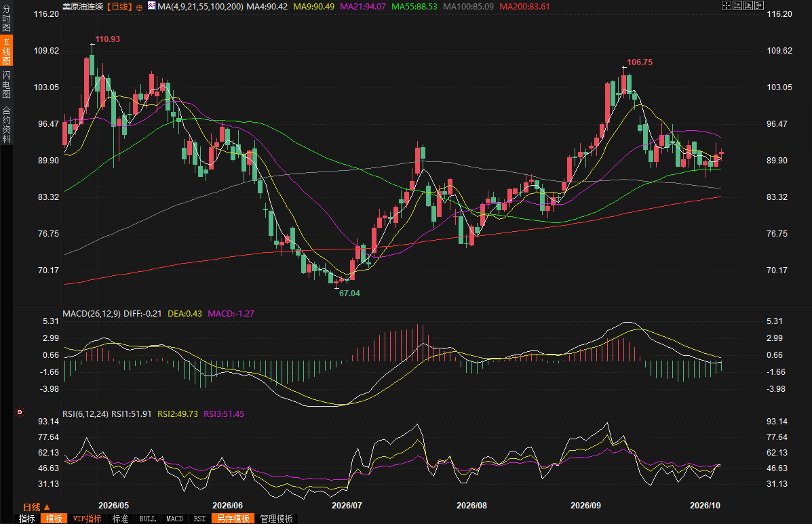Screen dimensions: 812x524
Task: Toggle the 模板 bottom button
Action: point(54,519)
